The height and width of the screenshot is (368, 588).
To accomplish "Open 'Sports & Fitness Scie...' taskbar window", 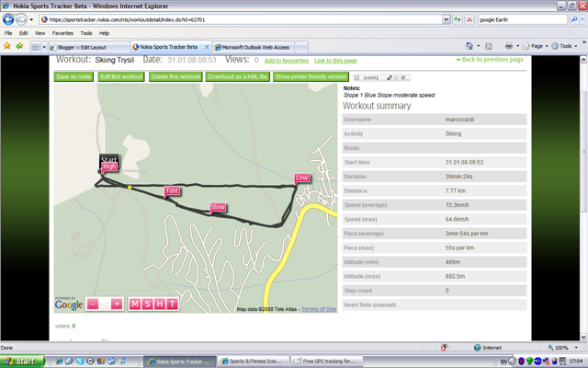I will pyautogui.click(x=254, y=362).
